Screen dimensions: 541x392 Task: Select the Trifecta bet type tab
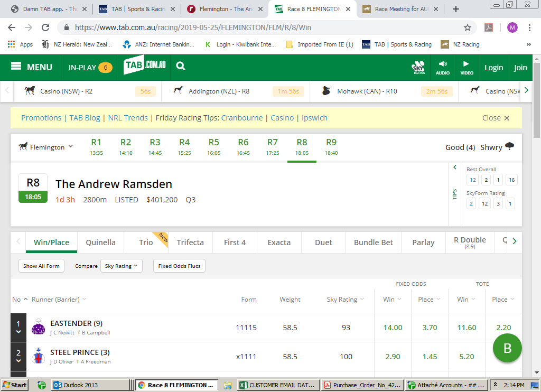(x=190, y=242)
